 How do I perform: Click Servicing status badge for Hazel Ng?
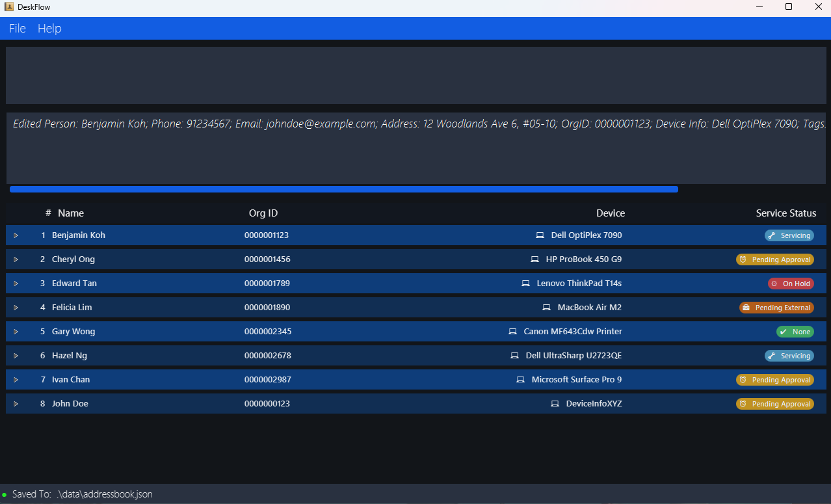click(789, 356)
